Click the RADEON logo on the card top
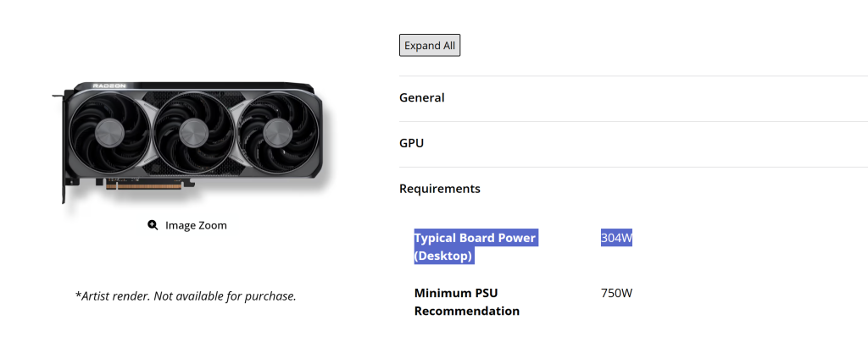 coord(109,85)
